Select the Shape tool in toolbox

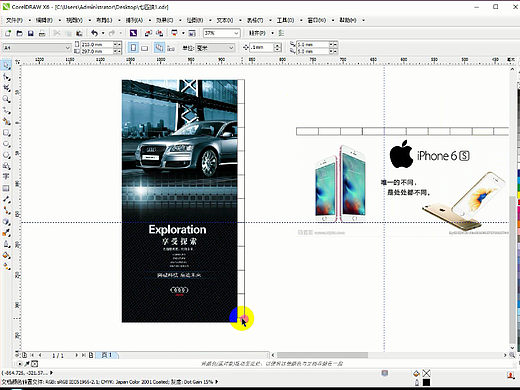(x=6, y=77)
